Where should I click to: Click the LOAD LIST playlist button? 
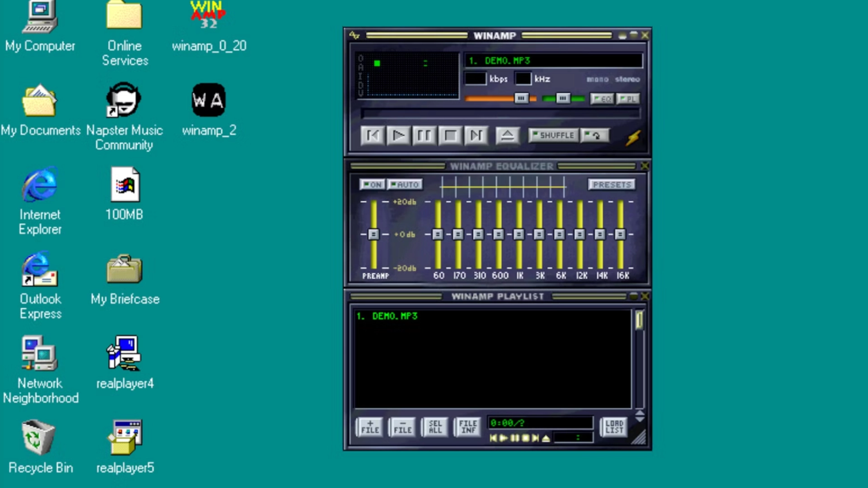(614, 427)
